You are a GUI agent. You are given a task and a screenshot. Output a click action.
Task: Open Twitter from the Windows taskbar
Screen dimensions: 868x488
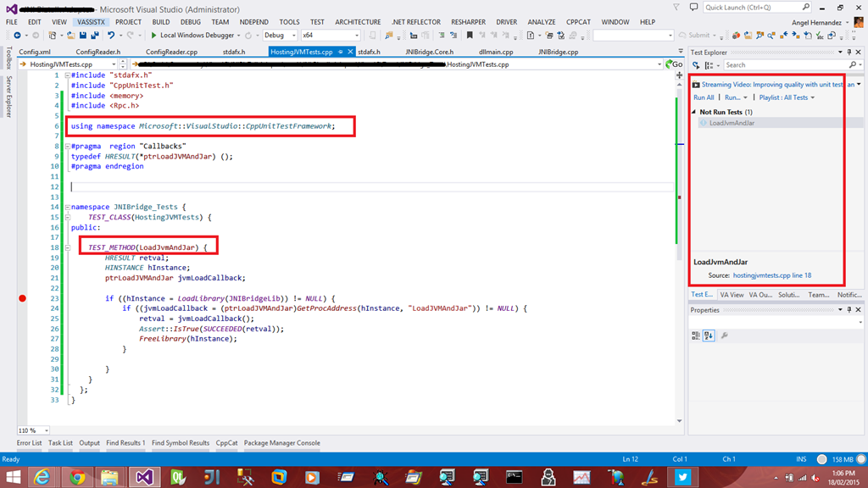tap(682, 477)
